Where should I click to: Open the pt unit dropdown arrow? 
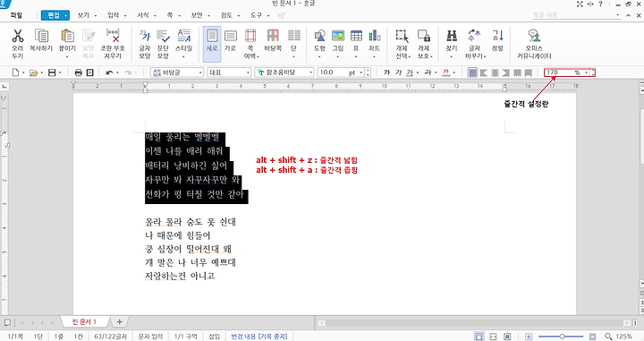[x=361, y=72]
